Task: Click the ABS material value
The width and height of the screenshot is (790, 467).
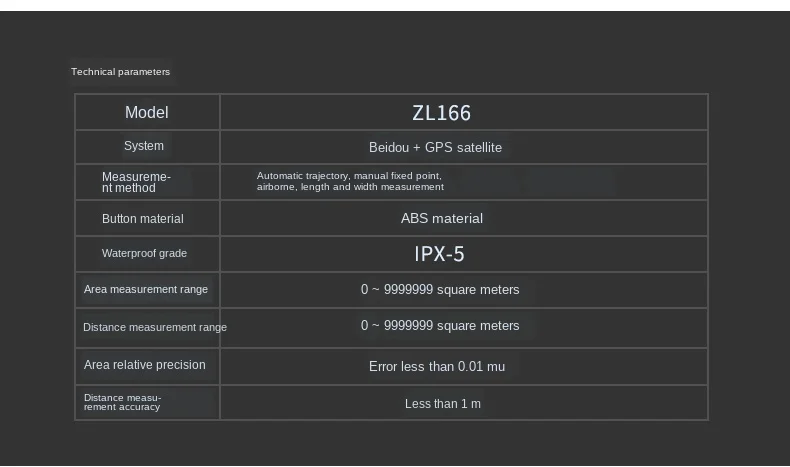Action: click(442, 218)
